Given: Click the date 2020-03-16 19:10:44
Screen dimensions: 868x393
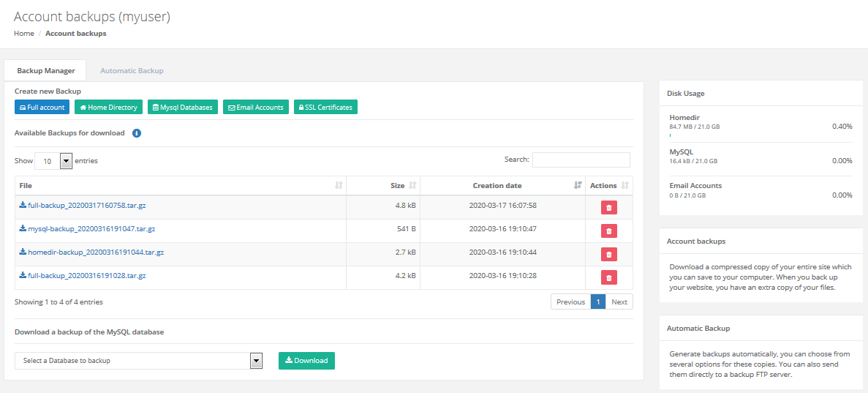Looking at the screenshot, I should pyautogui.click(x=502, y=252).
